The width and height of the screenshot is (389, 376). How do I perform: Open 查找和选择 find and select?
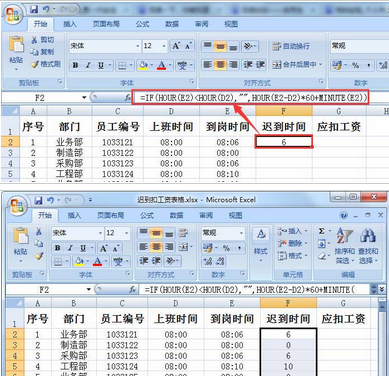tap(368, 245)
